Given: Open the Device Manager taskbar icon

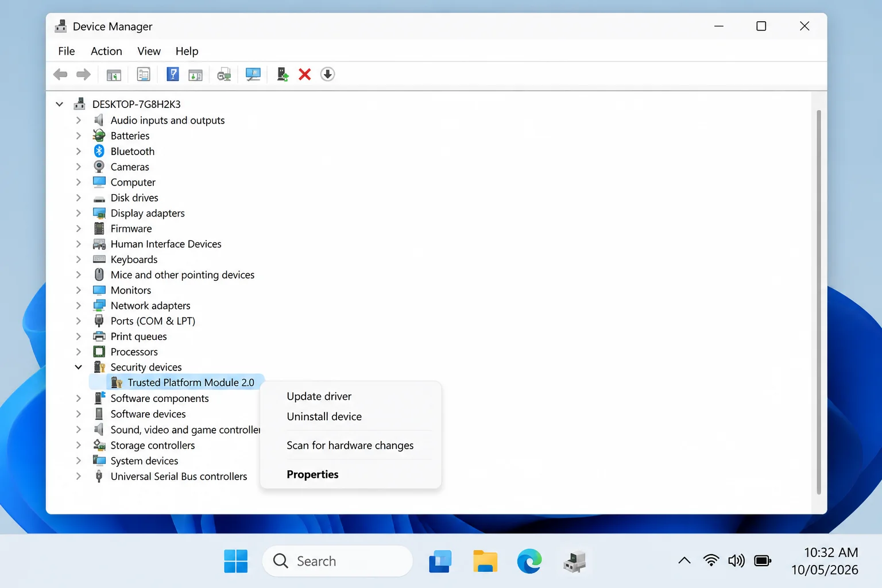Looking at the screenshot, I should [574, 561].
